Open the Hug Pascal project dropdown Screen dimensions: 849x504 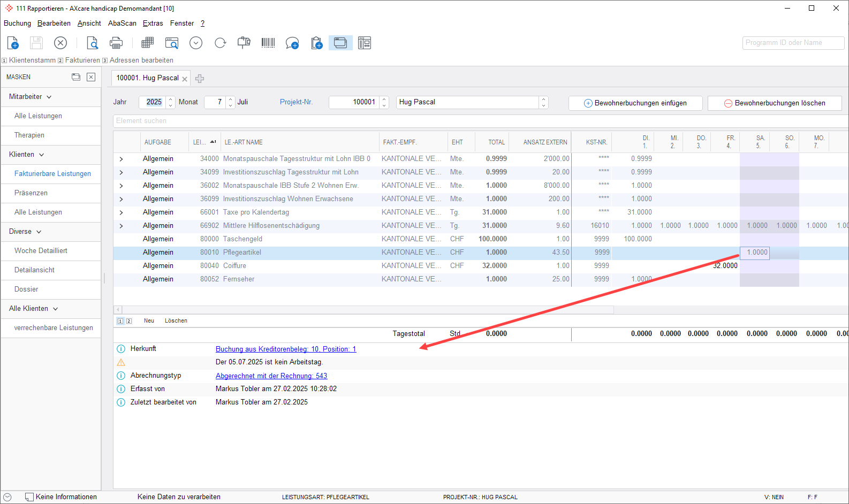544,102
